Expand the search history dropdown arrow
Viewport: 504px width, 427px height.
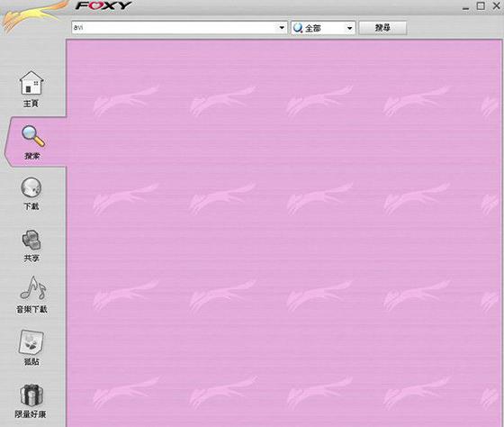[282, 28]
